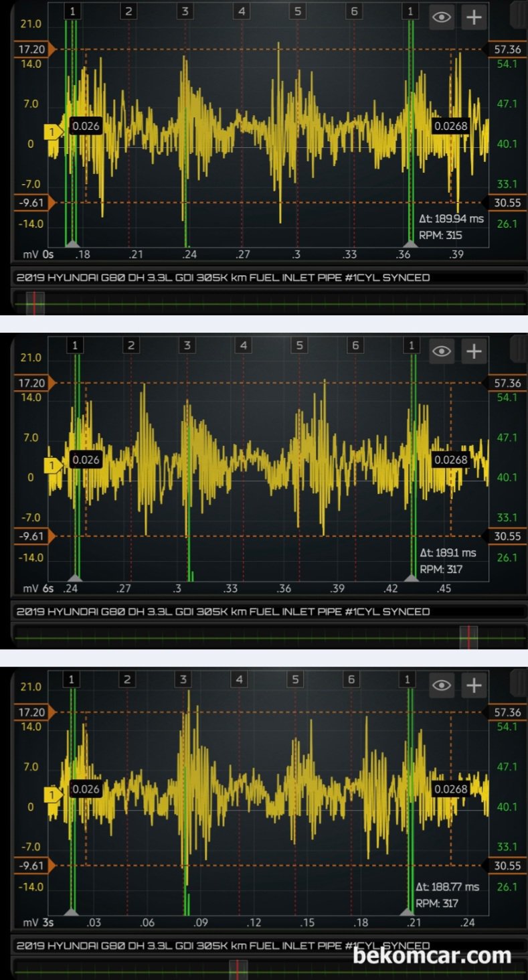Click the 0.026 cursor label in top chart
Image resolution: width=528 pixels, height=980 pixels.
[x=86, y=126]
